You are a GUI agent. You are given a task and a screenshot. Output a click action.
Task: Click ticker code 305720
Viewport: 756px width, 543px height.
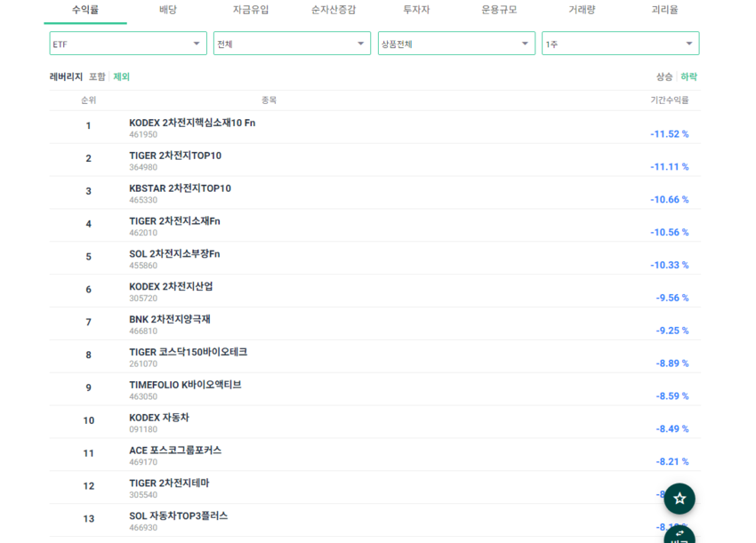(x=143, y=299)
